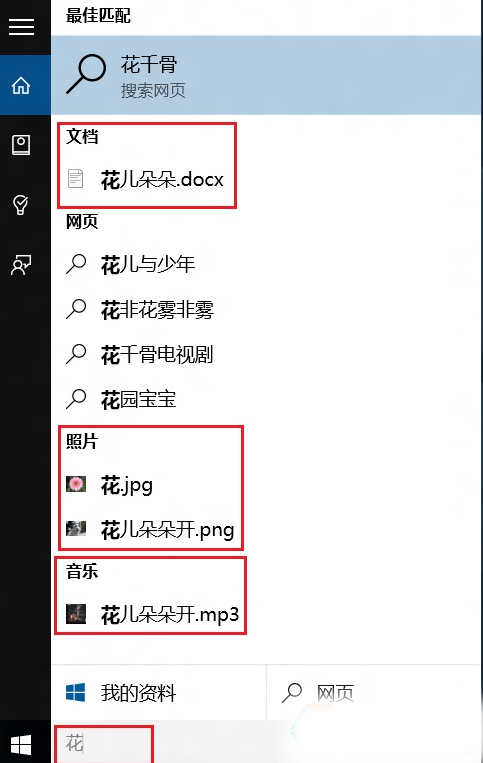Click the Windows Start button

pyautogui.click(x=21, y=745)
